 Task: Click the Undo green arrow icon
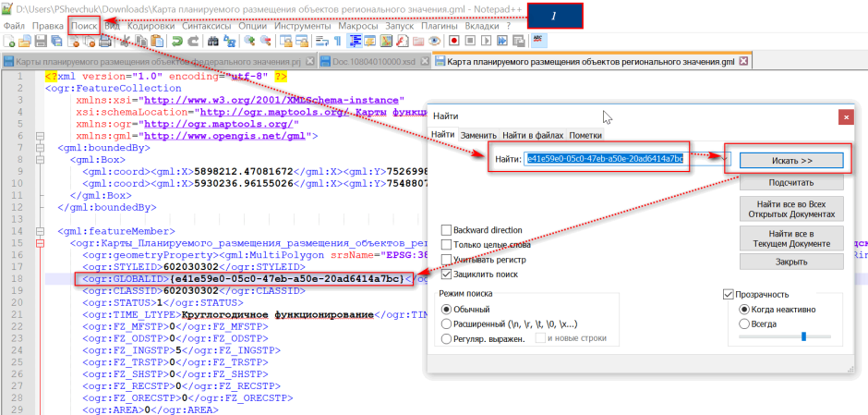(177, 41)
